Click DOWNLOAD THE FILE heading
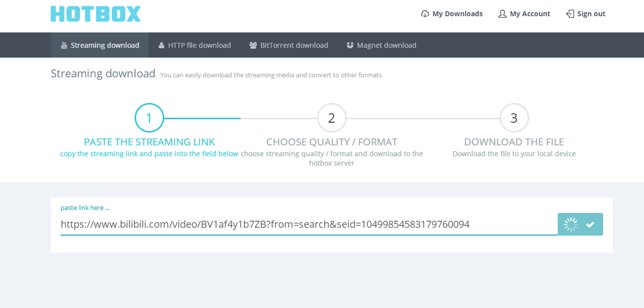 [514, 142]
